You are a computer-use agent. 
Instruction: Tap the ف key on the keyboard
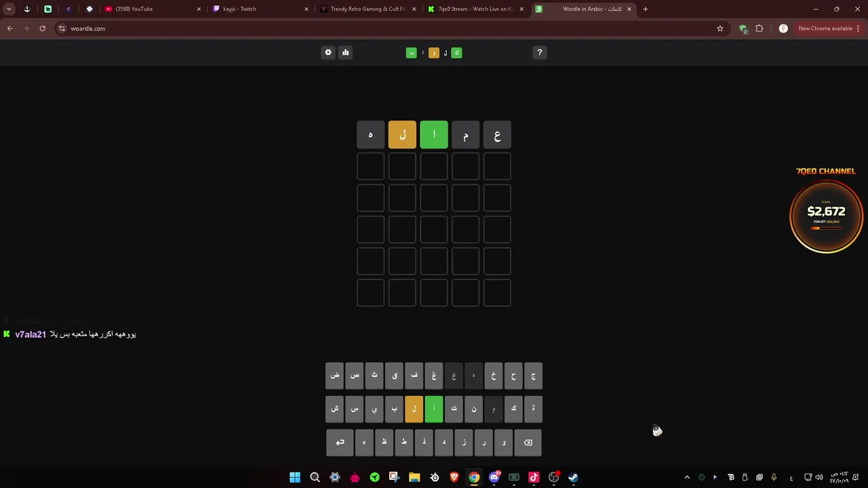tap(414, 375)
